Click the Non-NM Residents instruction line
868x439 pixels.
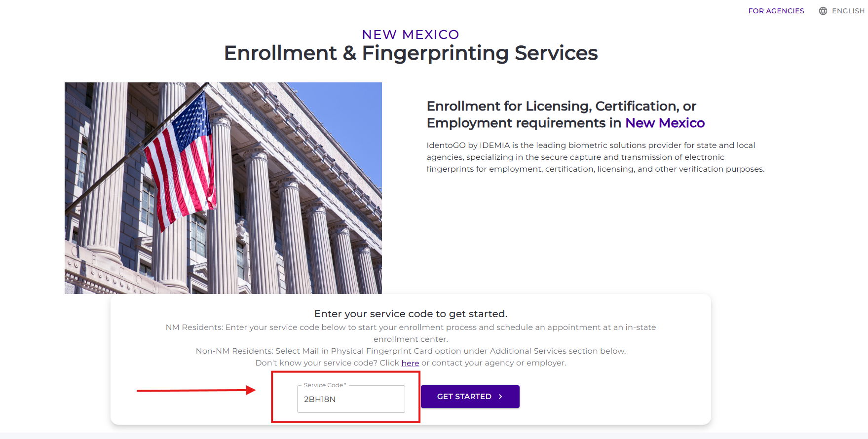point(411,351)
